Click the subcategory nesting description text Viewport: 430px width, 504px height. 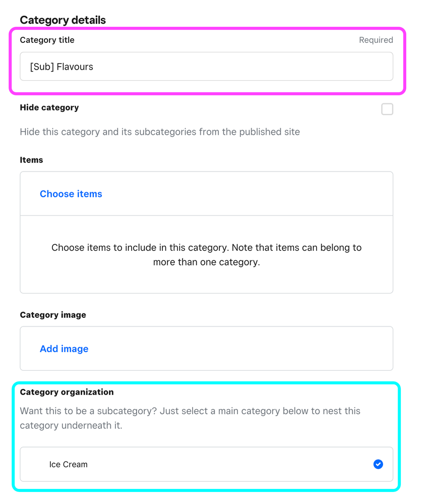coord(190,418)
